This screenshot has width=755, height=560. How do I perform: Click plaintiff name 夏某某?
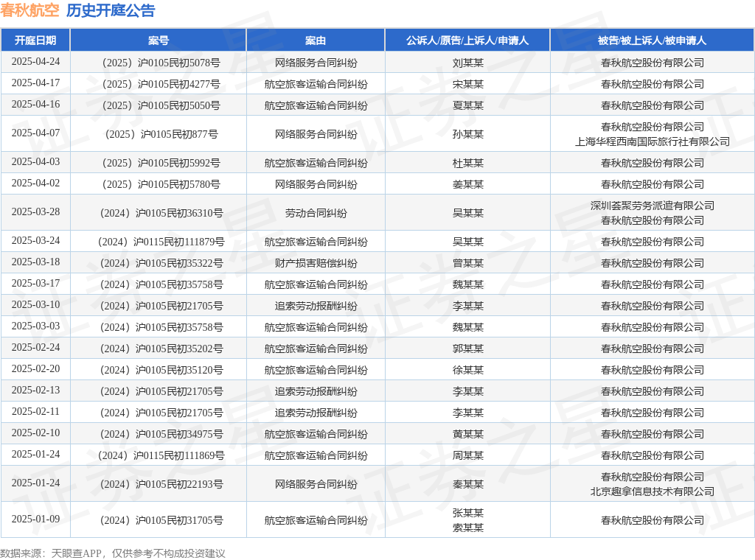[467, 105]
